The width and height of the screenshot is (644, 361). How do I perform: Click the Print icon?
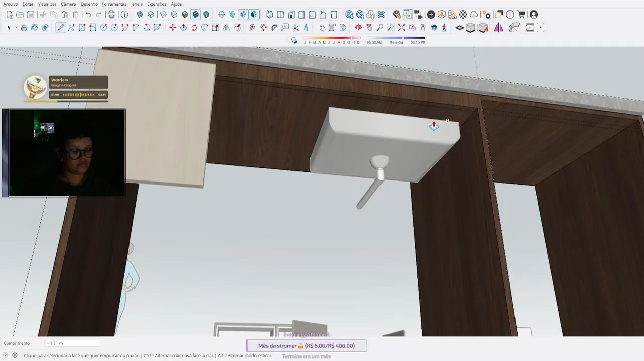click(x=111, y=15)
